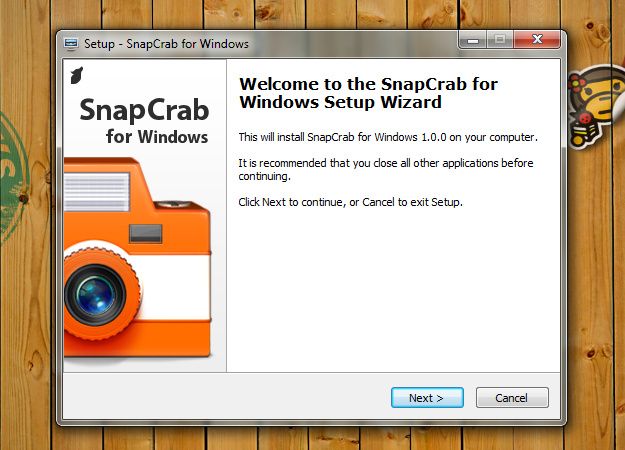
Task: Click the 'SnapCrab for Windows' logo text
Action: pos(144,121)
